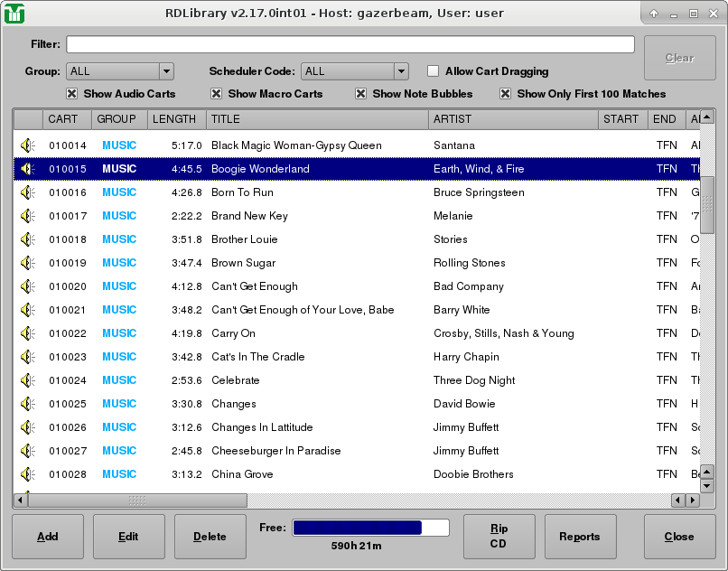Sort by the ARTIST column header
This screenshot has height=571, width=728.
(x=513, y=119)
